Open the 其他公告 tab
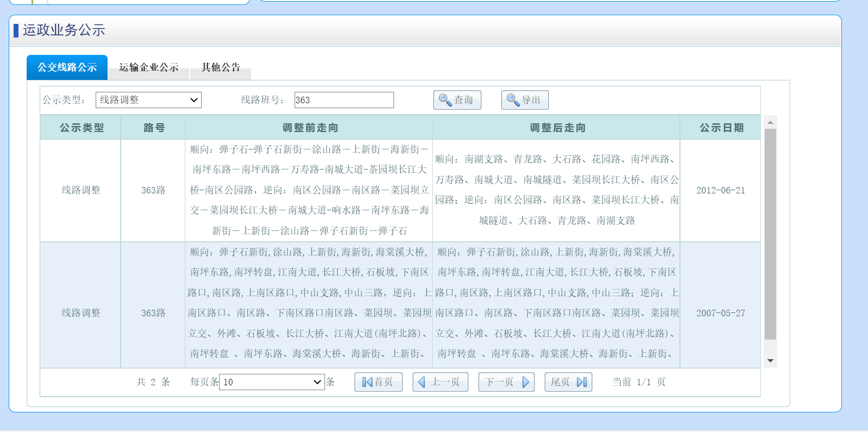Viewport: 868px width, 432px height. tap(221, 67)
